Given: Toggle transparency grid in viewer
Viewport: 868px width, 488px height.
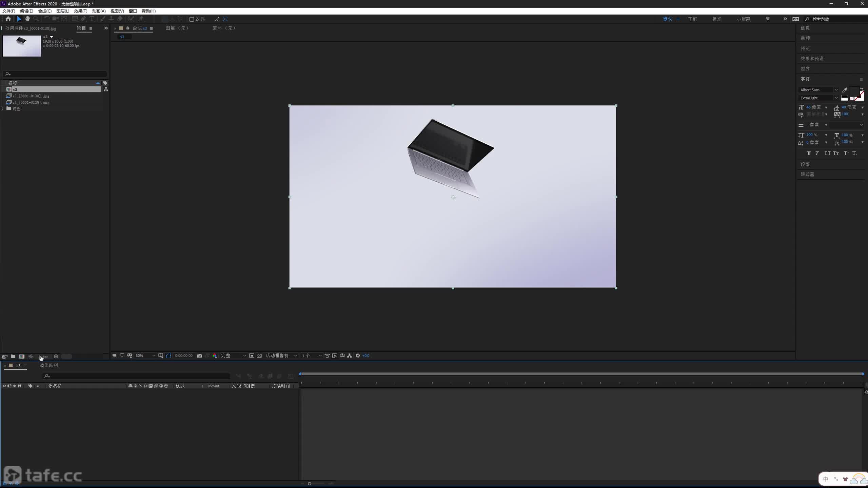Looking at the screenshot, I should [259, 355].
